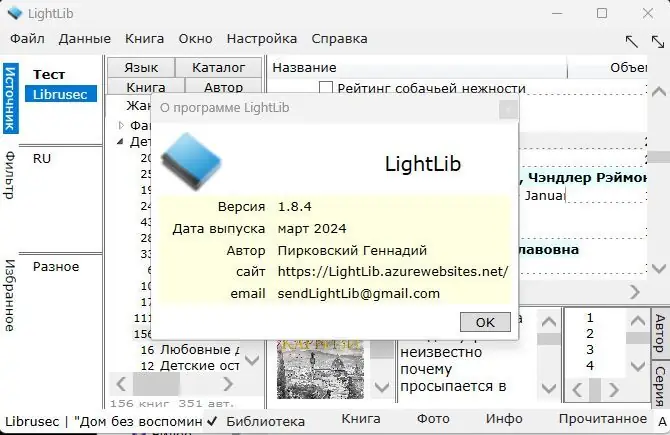Click the annotation text up arrow
Screen dimensions: 670x435
[549, 322]
